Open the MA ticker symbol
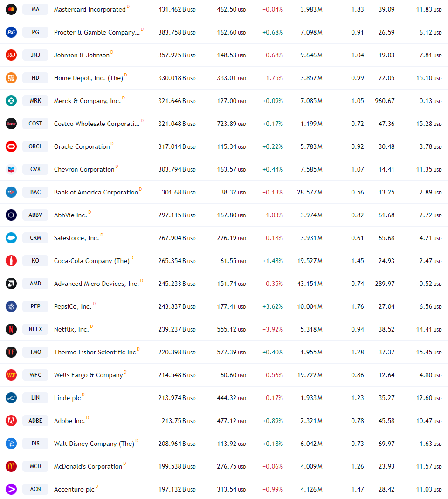The height and width of the screenshot is (499, 448). (x=35, y=9)
